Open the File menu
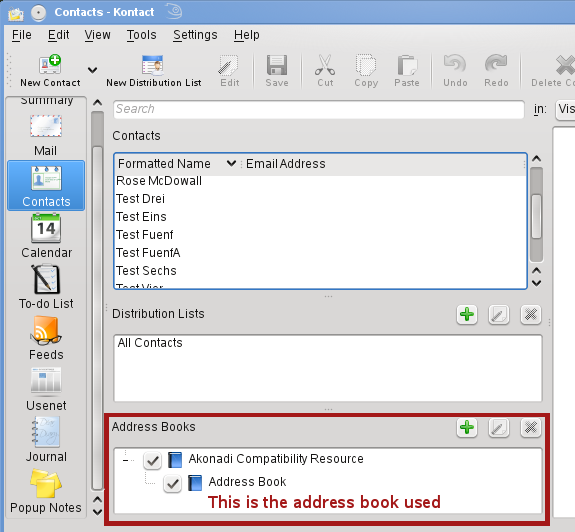 point(22,35)
